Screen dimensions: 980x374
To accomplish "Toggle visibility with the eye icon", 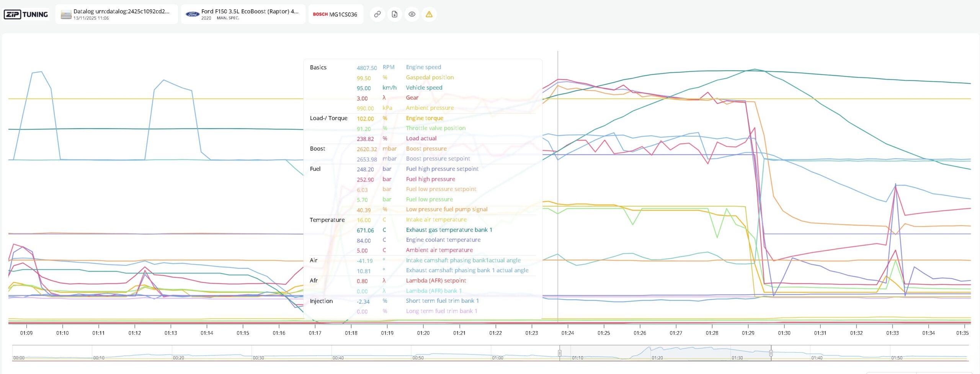I will point(412,15).
